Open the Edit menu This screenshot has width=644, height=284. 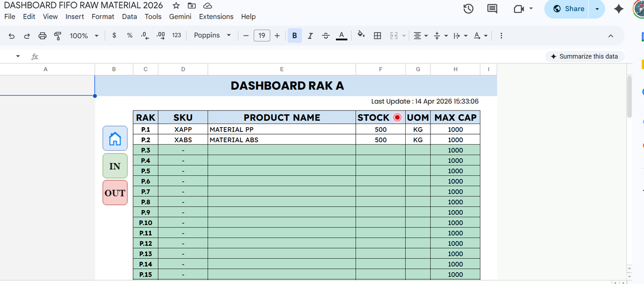click(29, 17)
